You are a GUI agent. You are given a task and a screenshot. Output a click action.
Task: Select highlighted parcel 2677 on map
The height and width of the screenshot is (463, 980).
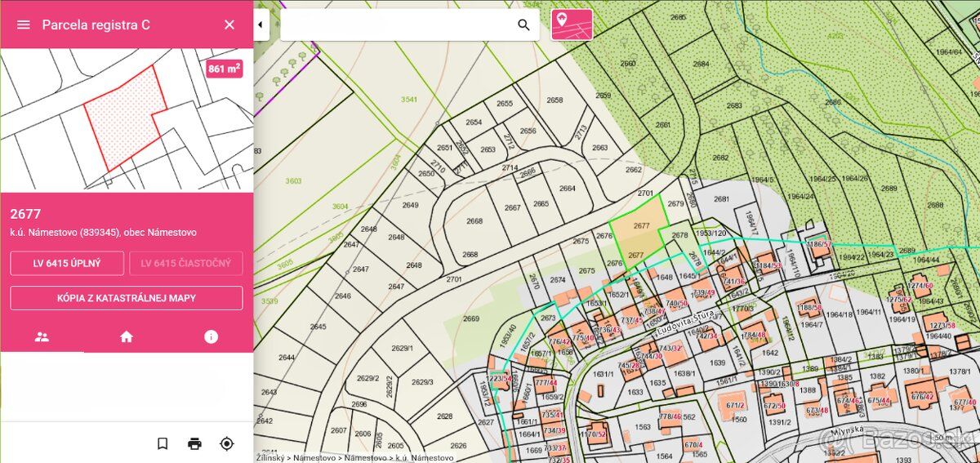(638, 234)
